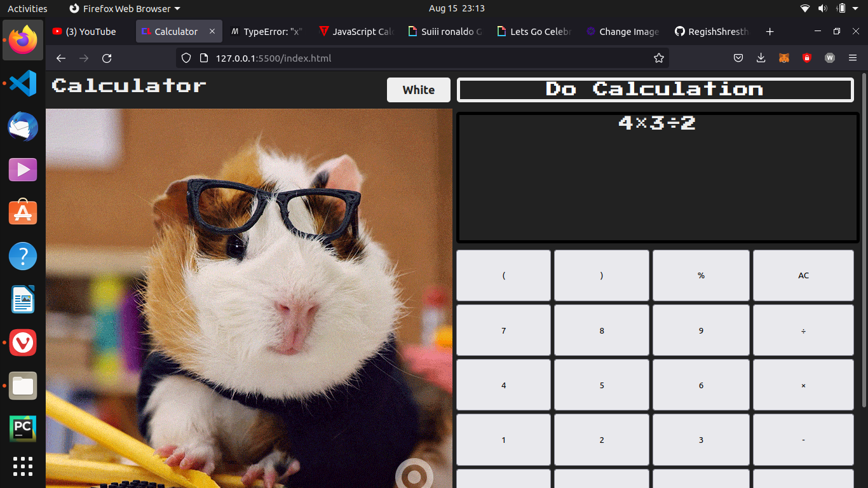Save page to Pocket

[x=738, y=58]
